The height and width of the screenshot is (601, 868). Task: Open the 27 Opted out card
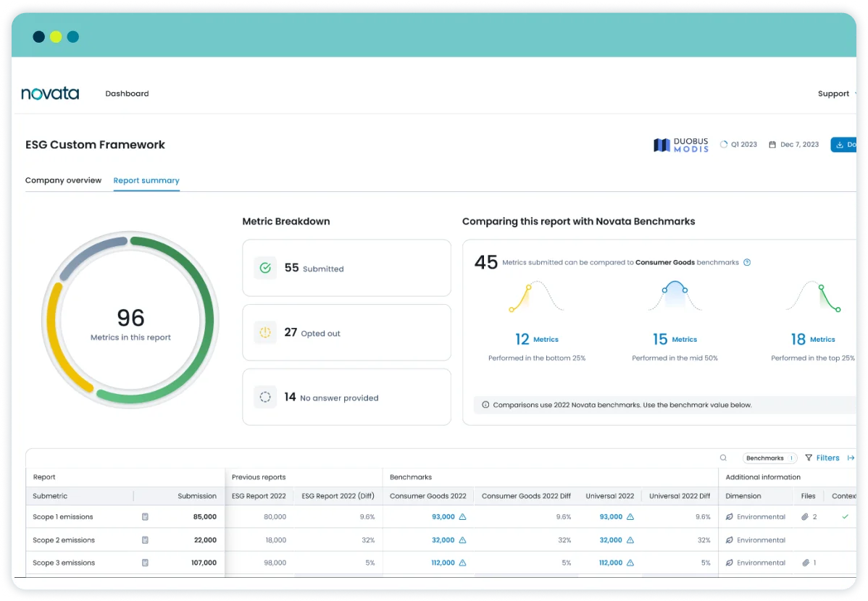pos(346,332)
